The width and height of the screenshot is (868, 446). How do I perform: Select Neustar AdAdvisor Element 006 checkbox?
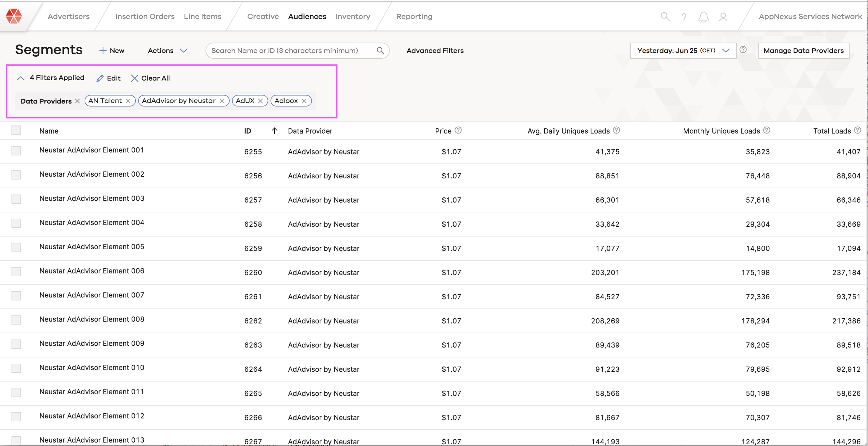pyautogui.click(x=16, y=271)
